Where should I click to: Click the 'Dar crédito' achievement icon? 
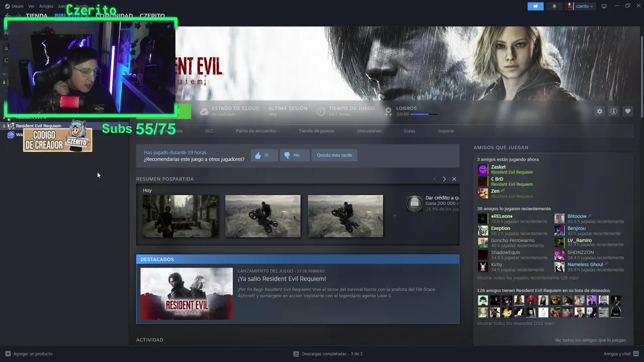(415, 204)
